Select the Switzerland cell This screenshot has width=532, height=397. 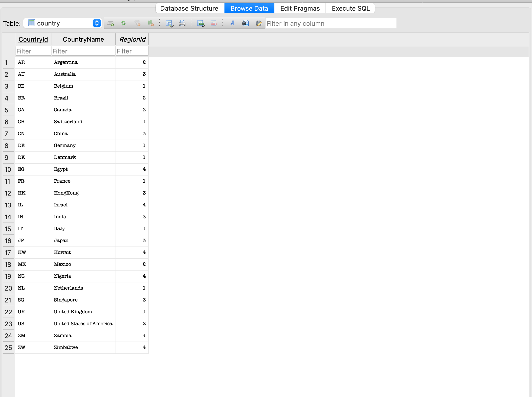(x=68, y=122)
